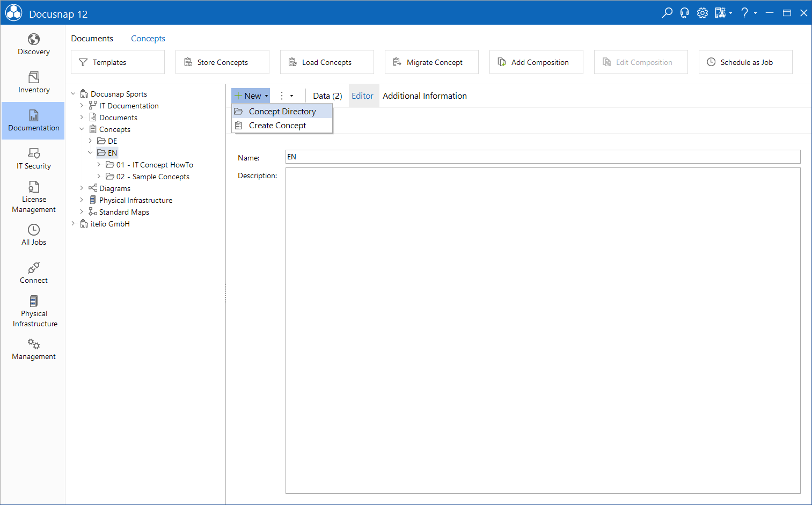This screenshot has width=812, height=505.
Task: Switch to the Concepts tab
Action: 148,38
